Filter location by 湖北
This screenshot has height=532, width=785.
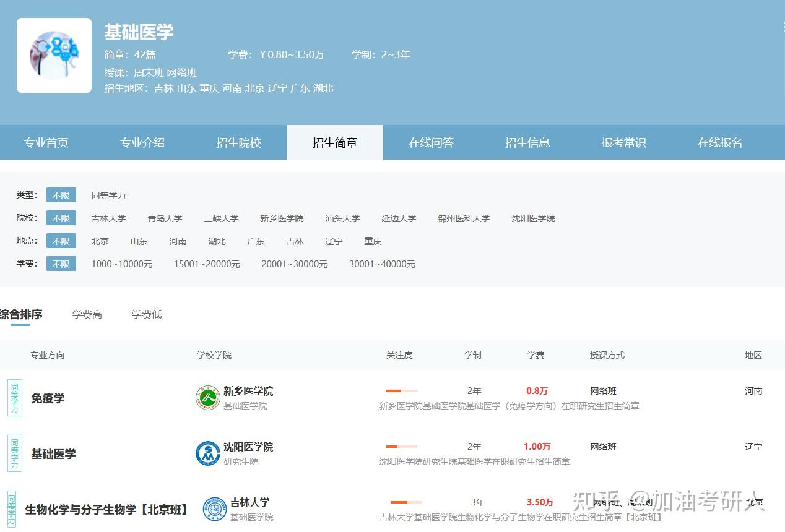click(217, 241)
